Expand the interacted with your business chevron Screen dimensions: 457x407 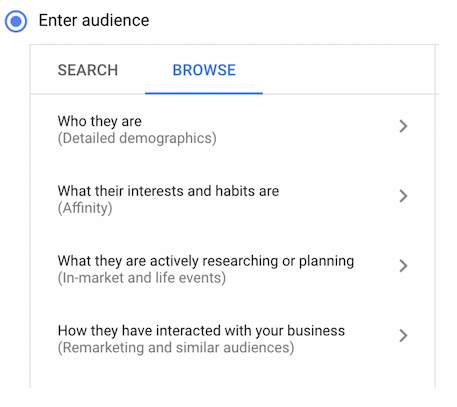coord(403,336)
